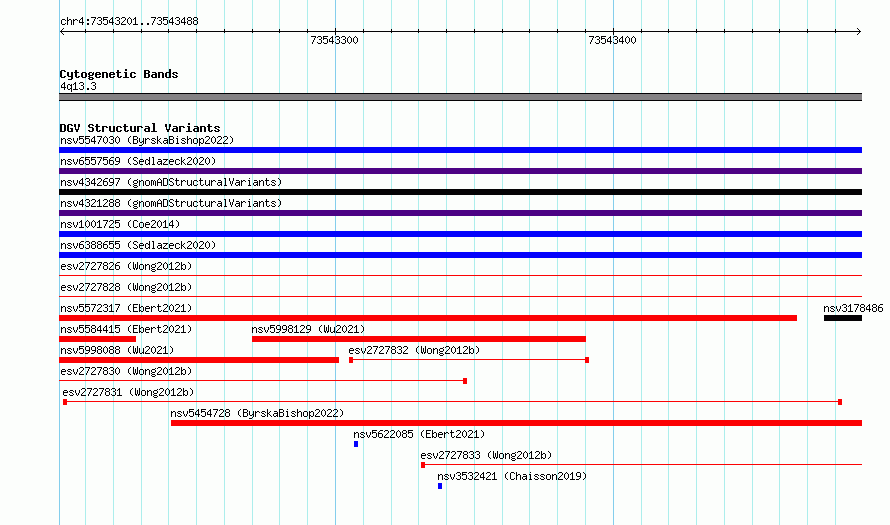Image resolution: width=890 pixels, height=525 pixels.
Task: Click the nsv5998129 (Wu2021) label
Action: 308,329
